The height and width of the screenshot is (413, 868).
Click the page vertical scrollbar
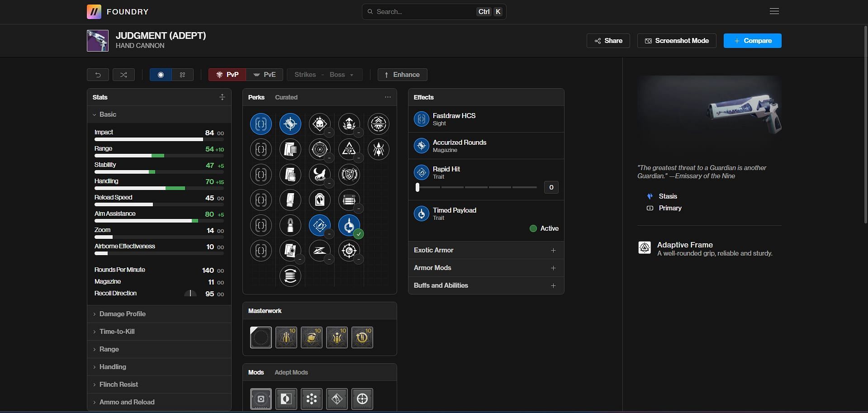pos(865,123)
